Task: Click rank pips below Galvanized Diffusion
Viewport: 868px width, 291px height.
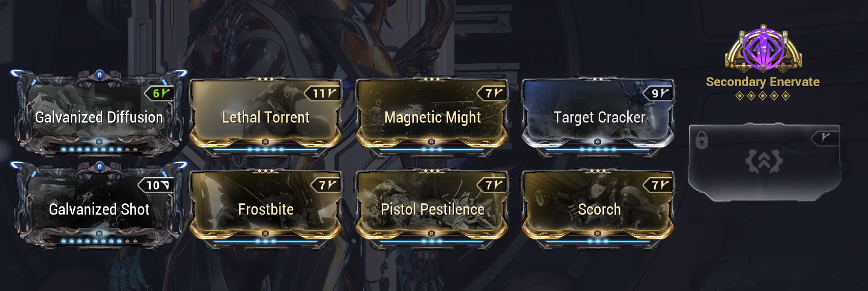Action: 99,149
